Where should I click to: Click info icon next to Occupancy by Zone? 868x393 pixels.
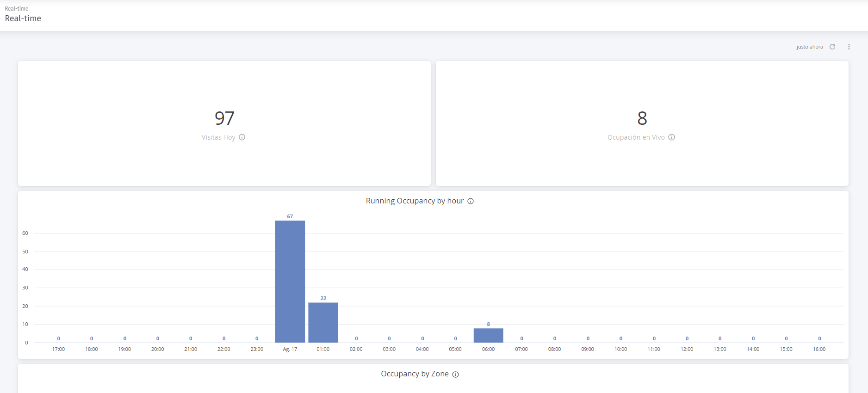[456, 375]
